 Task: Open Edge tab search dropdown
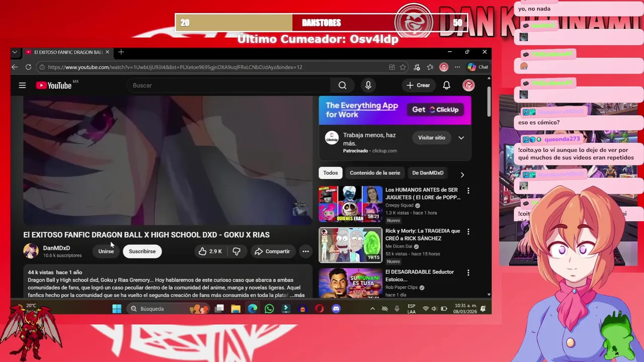(15, 52)
